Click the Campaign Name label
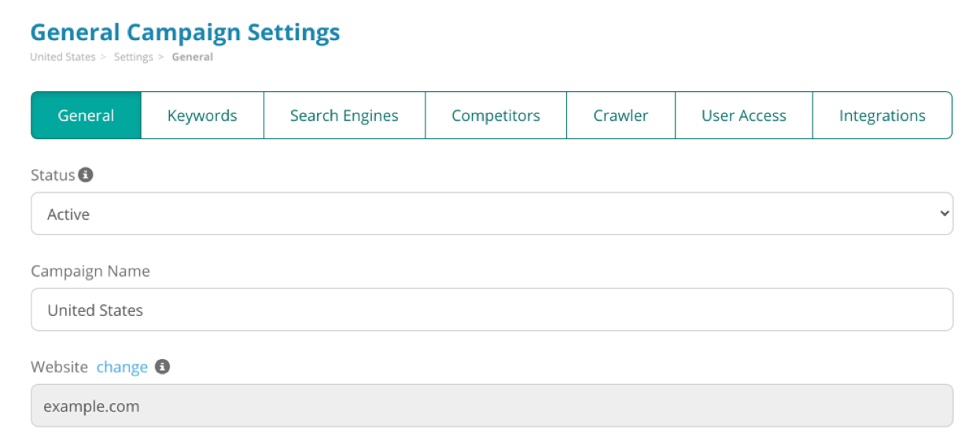This screenshot has height=440, width=980. coord(90,271)
